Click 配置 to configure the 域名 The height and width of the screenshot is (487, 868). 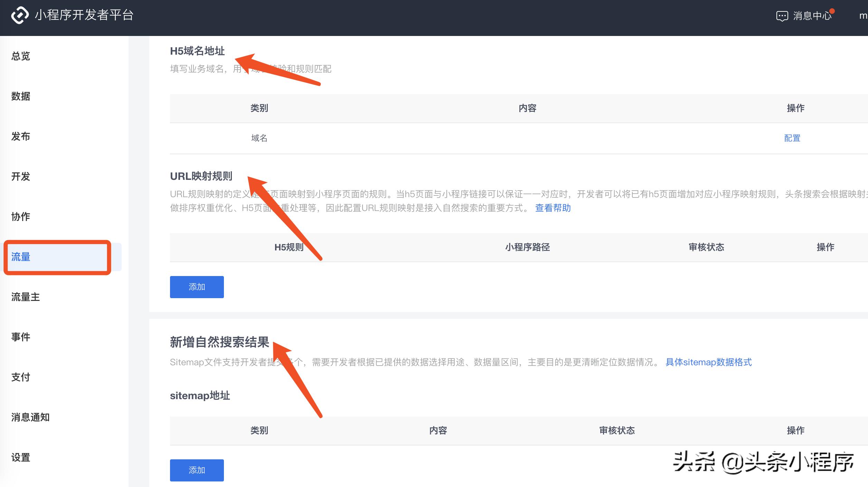coord(793,138)
